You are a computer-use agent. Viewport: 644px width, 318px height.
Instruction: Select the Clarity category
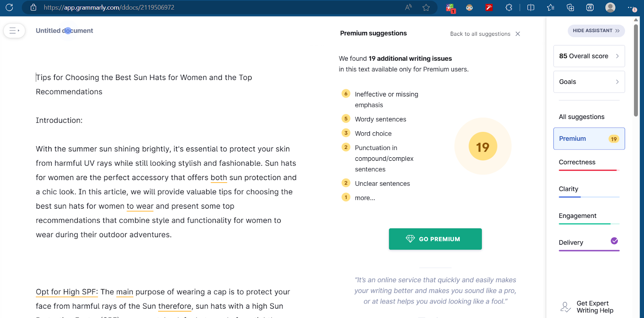pyautogui.click(x=589, y=191)
